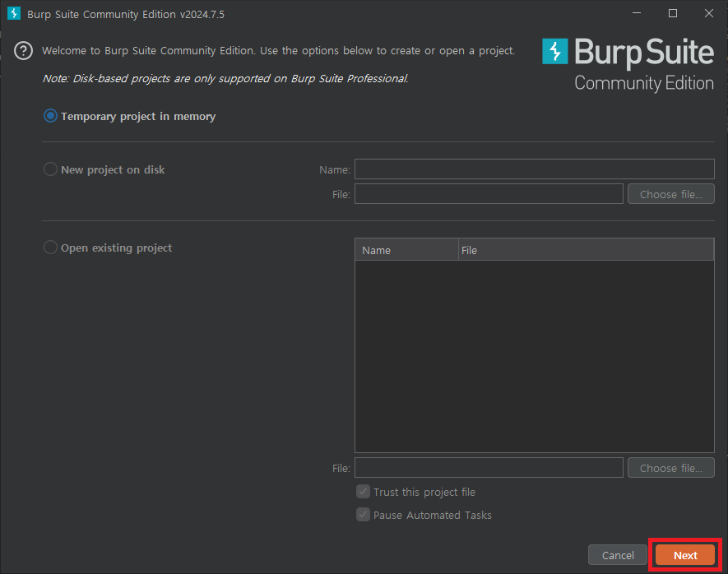Close the Burp Suite window
728x574 pixels.
(x=708, y=13)
